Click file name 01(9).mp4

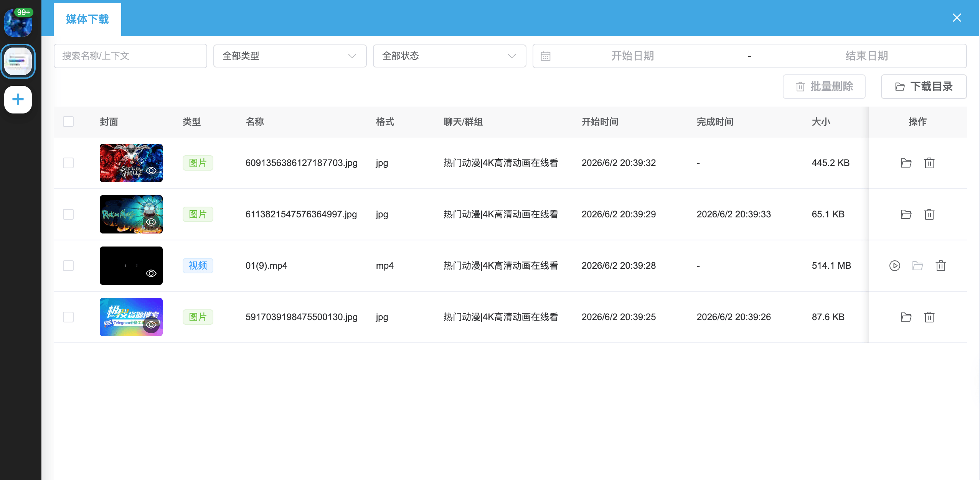point(266,266)
